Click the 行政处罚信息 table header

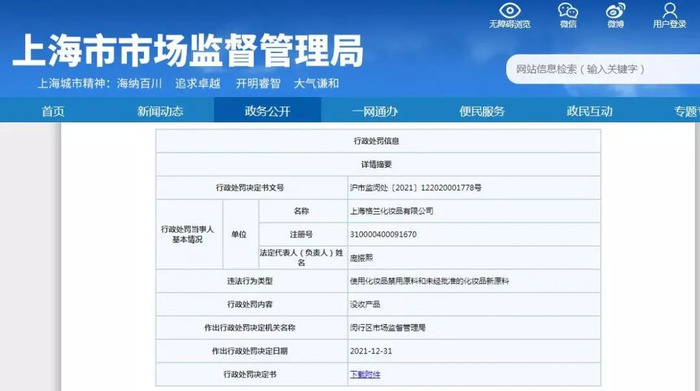coord(376,141)
